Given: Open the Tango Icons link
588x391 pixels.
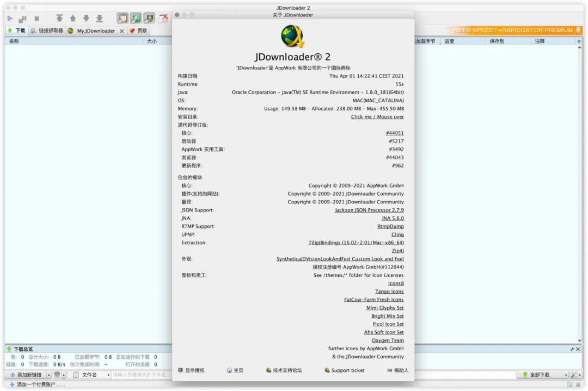Looking at the screenshot, I should pos(389,291).
